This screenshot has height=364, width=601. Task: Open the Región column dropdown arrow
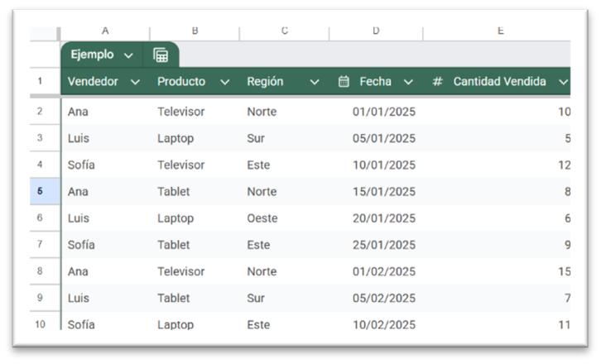coord(314,82)
